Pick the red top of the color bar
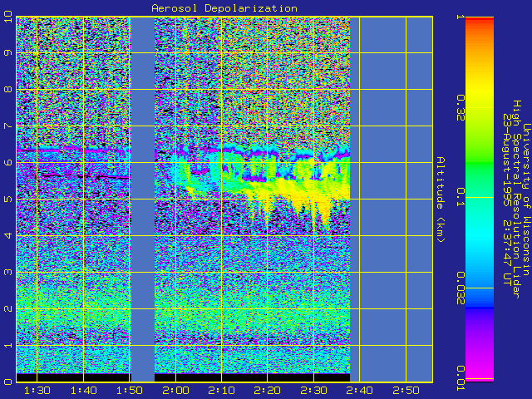 480,20
